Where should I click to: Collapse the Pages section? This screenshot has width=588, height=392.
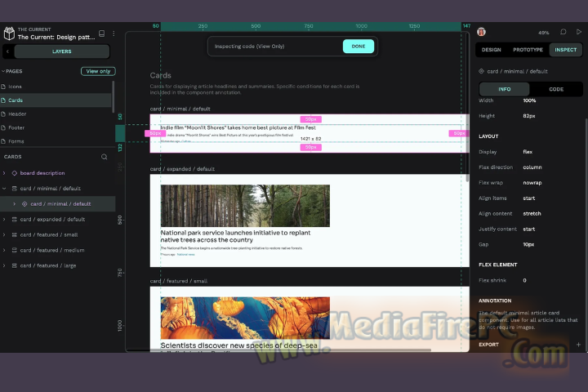pyautogui.click(x=3, y=71)
